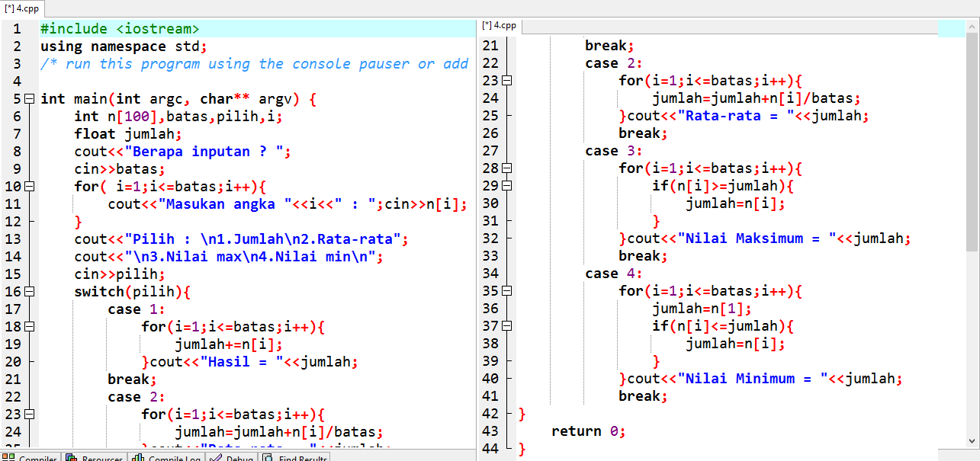Collapse the if block fold at line 37

[505, 325]
